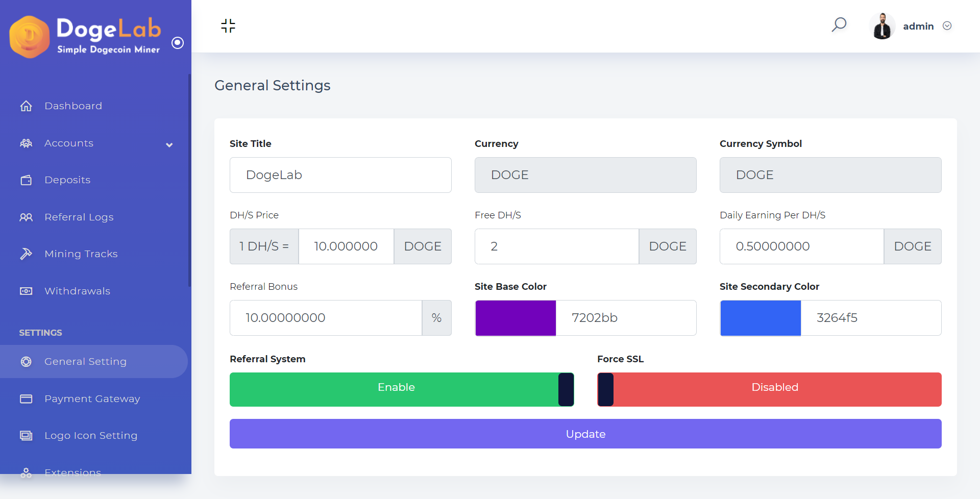Toggle sidebar pin radio button near logo
Screen dimensions: 980x499
pos(178,43)
